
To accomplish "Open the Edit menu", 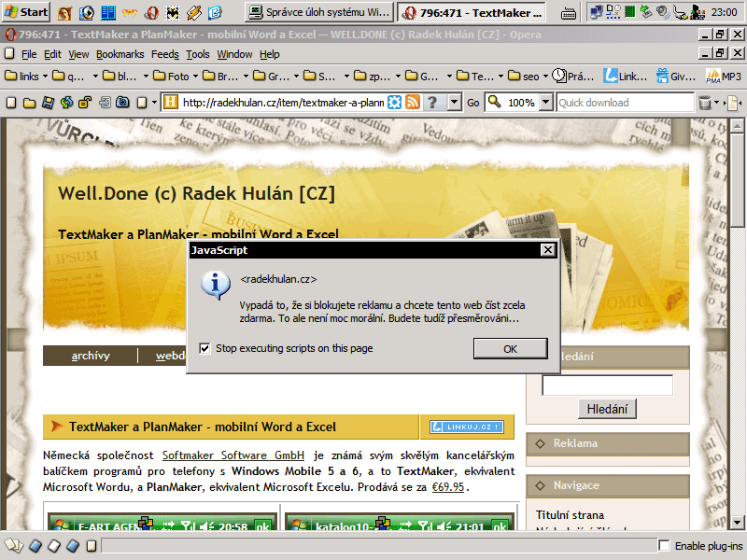I will tap(52, 54).
